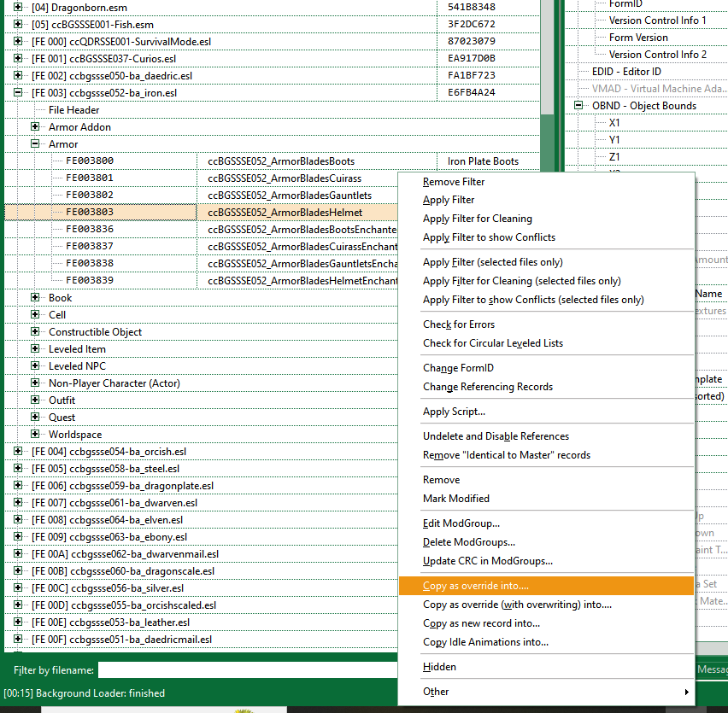Collapse the Armor group
Screen dimensions: 728x713
pyautogui.click(x=35, y=143)
